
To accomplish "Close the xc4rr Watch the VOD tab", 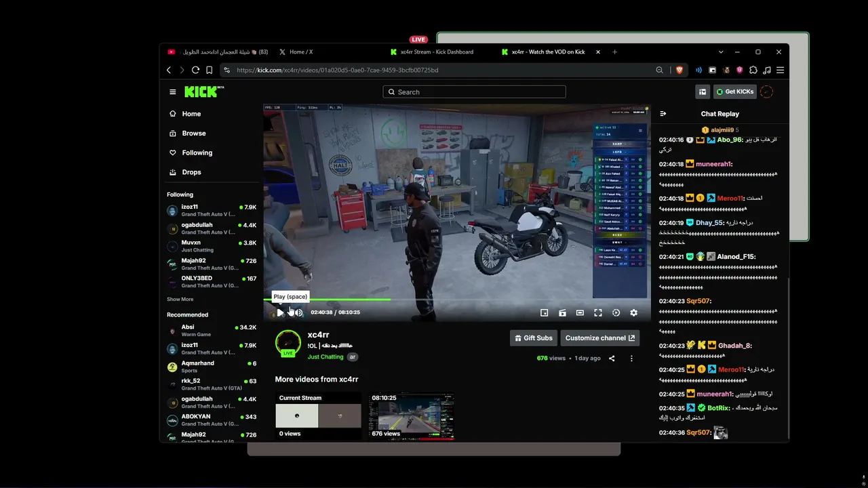I will pyautogui.click(x=597, y=52).
